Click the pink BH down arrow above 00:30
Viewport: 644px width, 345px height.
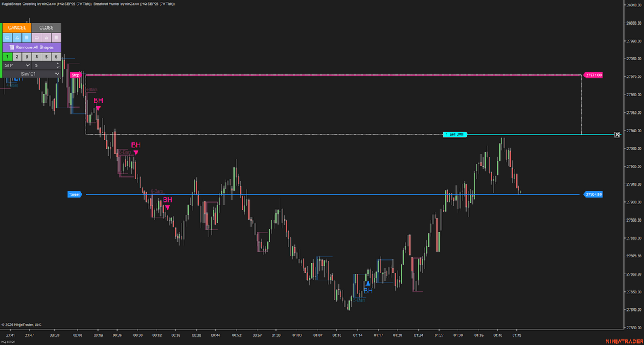tap(136, 153)
